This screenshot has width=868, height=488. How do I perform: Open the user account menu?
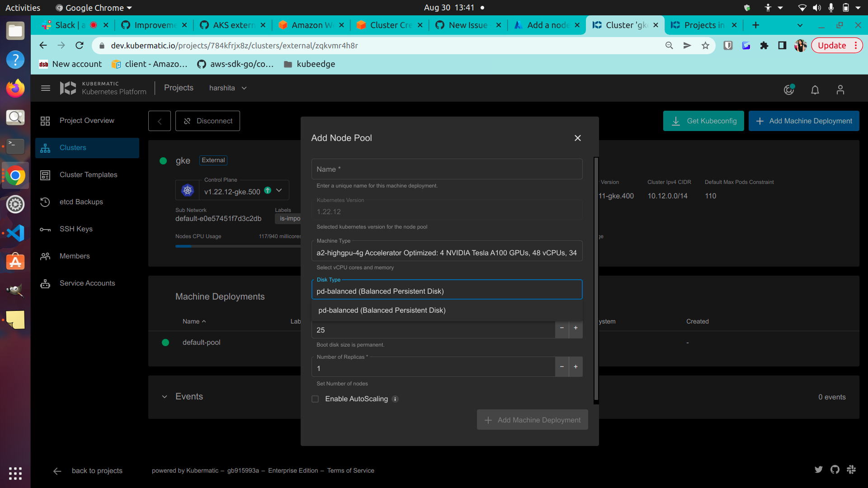click(840, 89)
